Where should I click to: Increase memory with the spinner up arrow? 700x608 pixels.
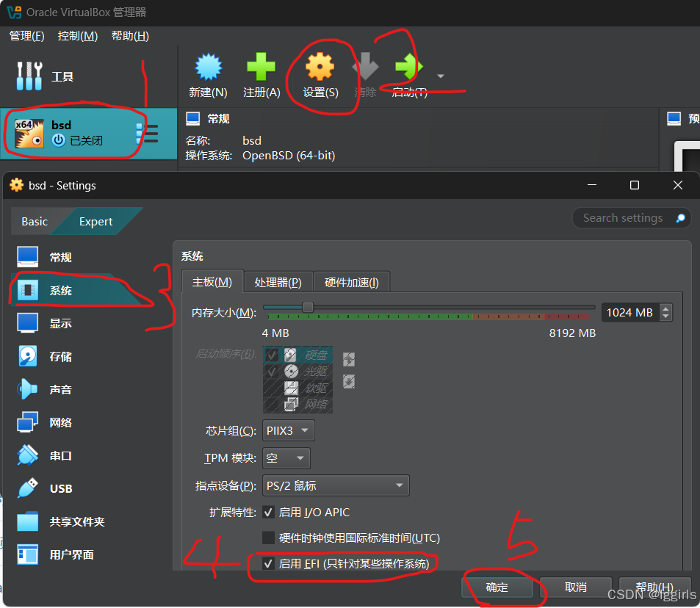(x=665, y=308)
